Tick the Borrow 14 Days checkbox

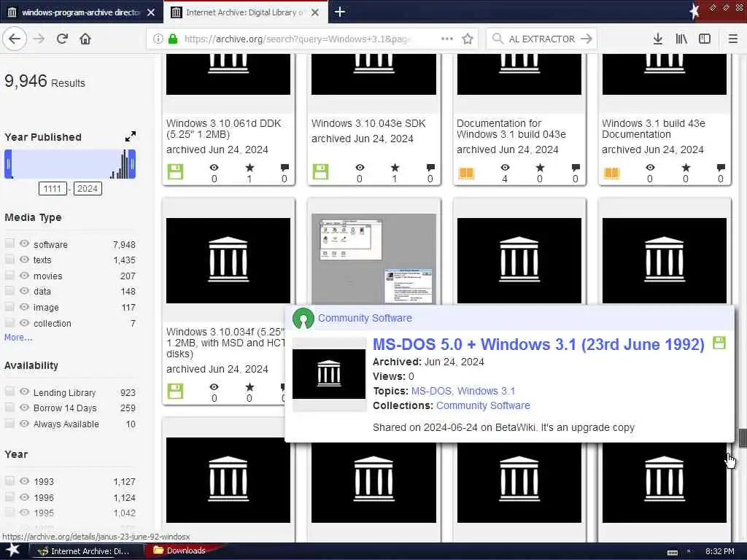tap(9, 407)
